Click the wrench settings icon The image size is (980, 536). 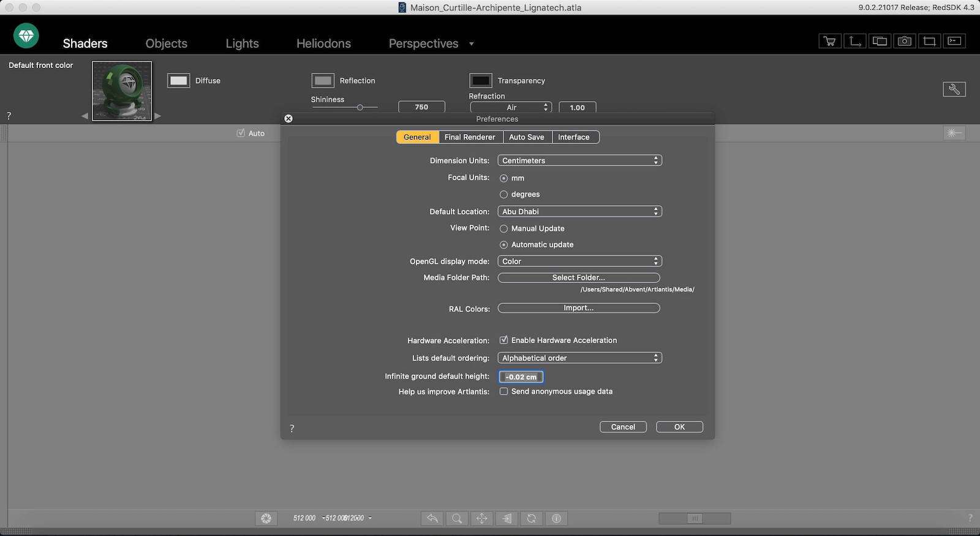tap(954, 89)
